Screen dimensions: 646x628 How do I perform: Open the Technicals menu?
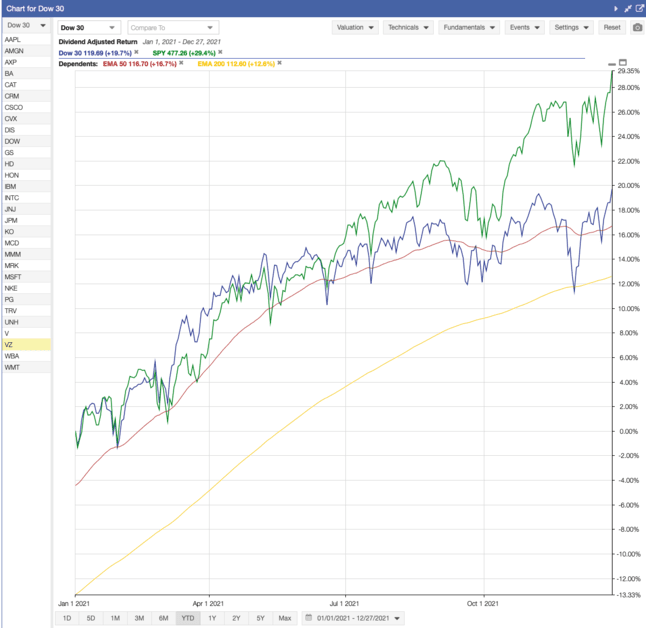point(408,28)
